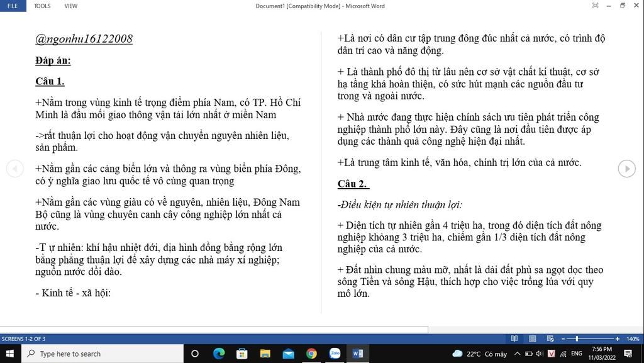Click the '+Nằm trong vùng kinh tế trọng điểm' paragraph

click(167, 108)
